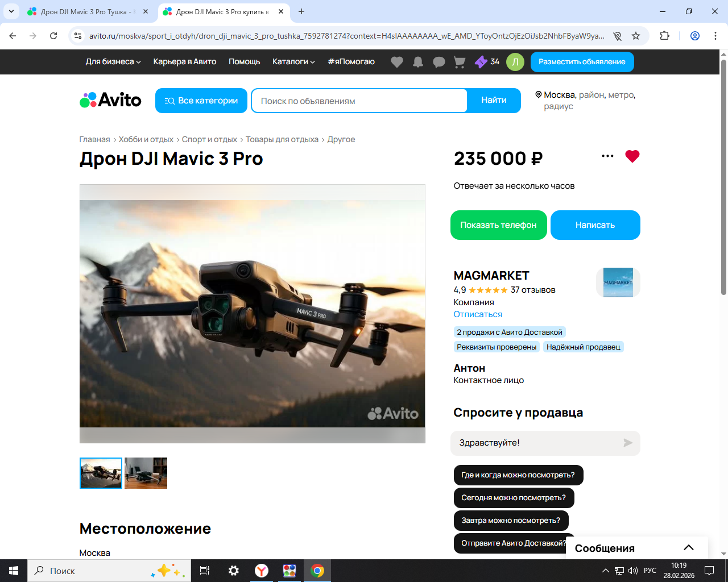Click the page vertical scrollbar
Image resolution: width=728 pixels, height=582 pixels.
point(723,176)
